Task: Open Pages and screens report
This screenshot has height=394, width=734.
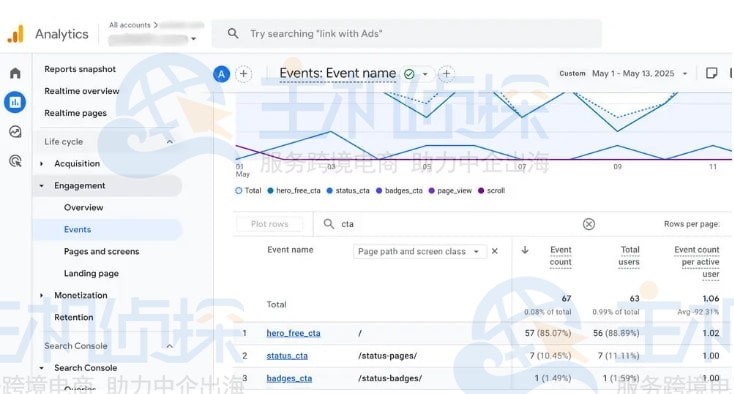Action: tap(102, 251)
